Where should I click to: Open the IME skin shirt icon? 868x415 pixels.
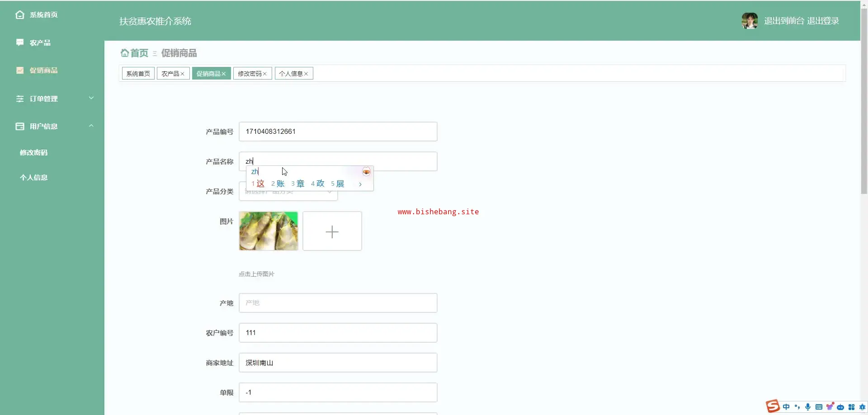click(830, 407)
